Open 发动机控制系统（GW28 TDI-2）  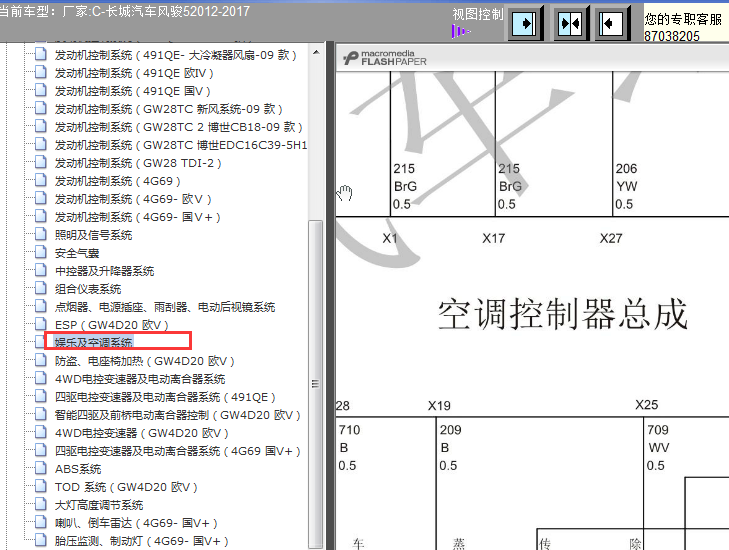138,163
